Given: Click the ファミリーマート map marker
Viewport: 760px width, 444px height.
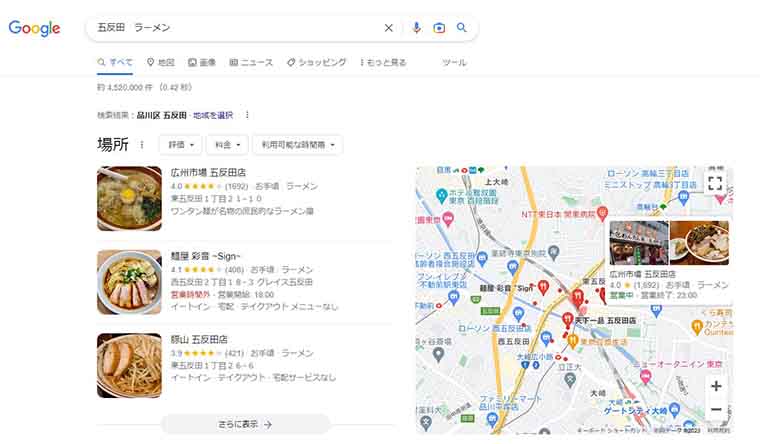Looking at the screenshot, I should pos(492,418).
